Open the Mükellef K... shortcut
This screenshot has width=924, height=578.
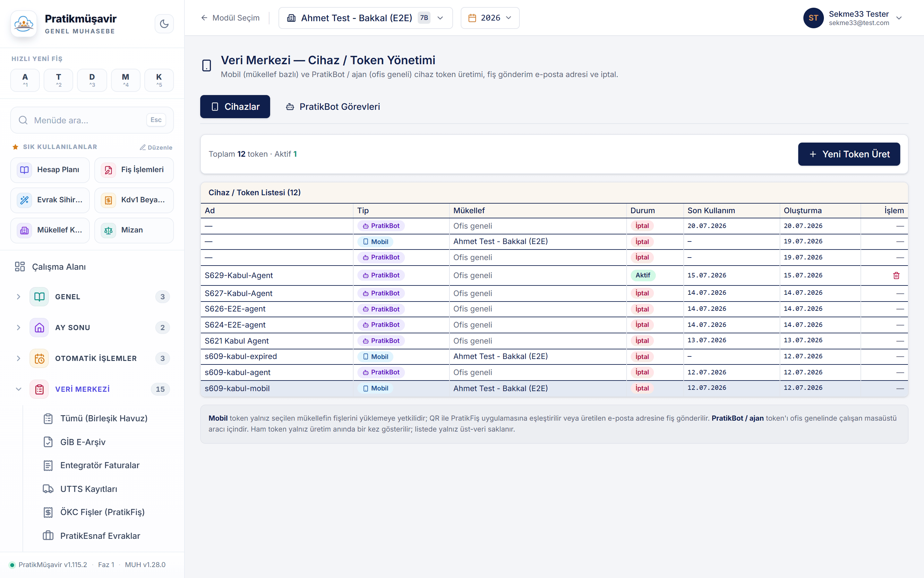tap(50, 230)
